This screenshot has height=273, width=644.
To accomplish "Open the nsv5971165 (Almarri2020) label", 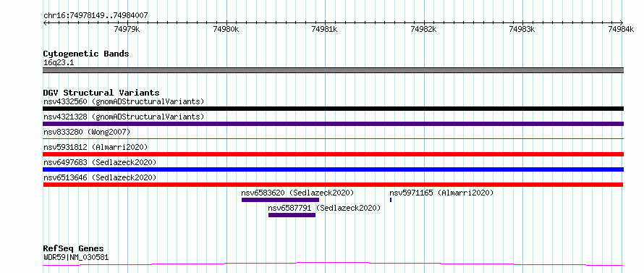I will (441, 193).
